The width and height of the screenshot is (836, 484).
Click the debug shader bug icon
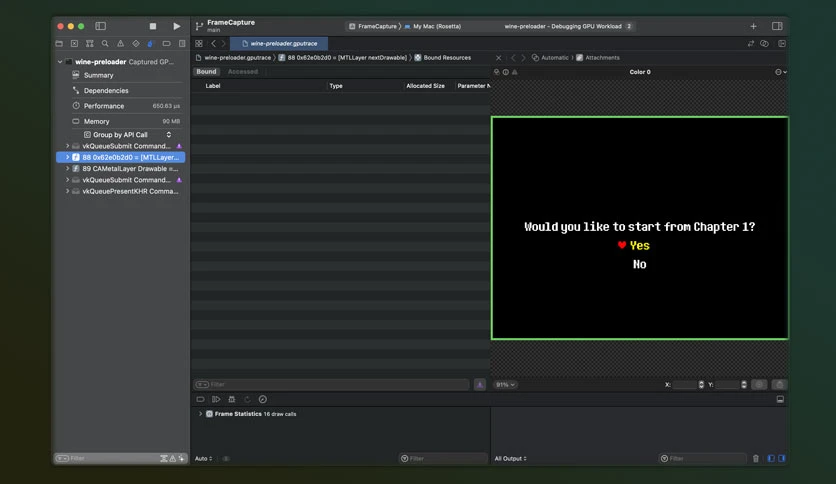click(231, 399)
